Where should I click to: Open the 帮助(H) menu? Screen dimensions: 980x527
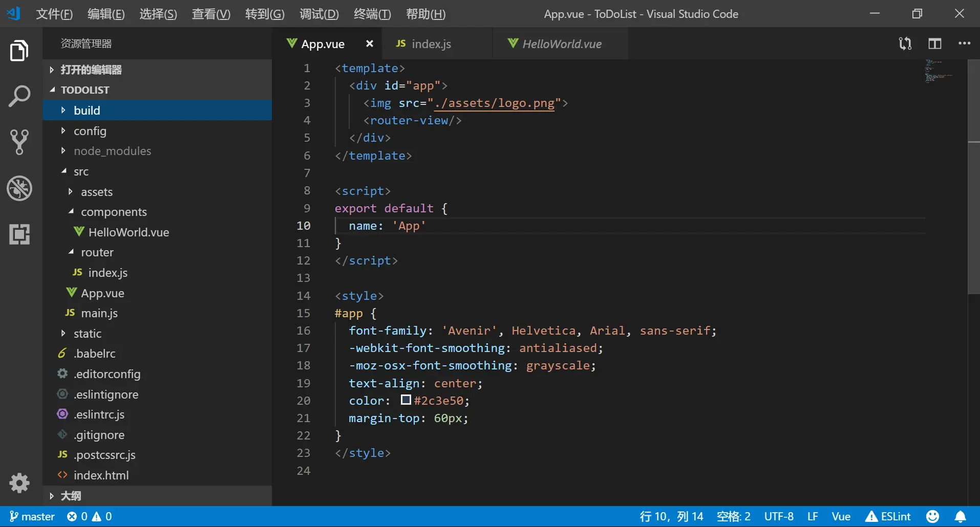pyautogui.click(x=425, y=14)
